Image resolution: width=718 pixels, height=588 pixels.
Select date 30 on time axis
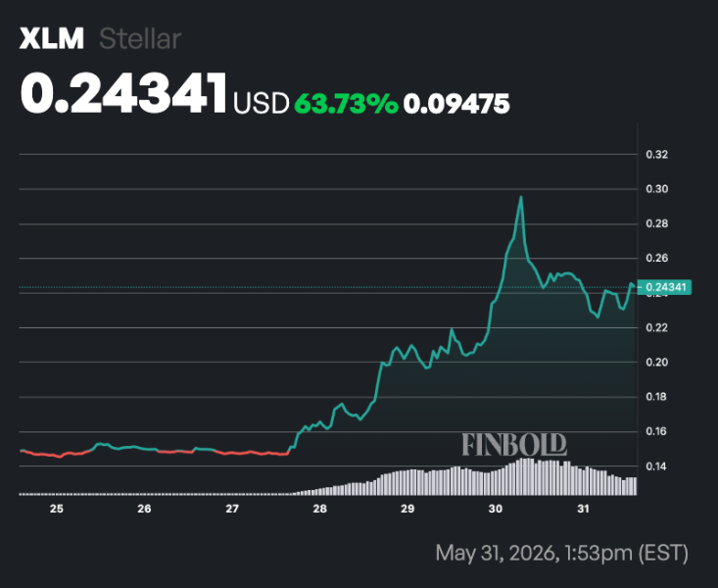click(496, 509)
